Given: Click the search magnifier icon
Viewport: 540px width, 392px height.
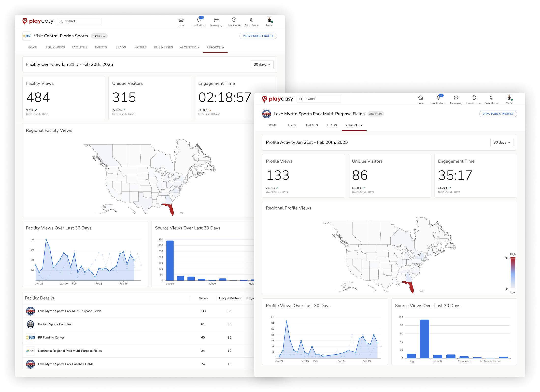Looking at the screenshot, I should (61, 21).
